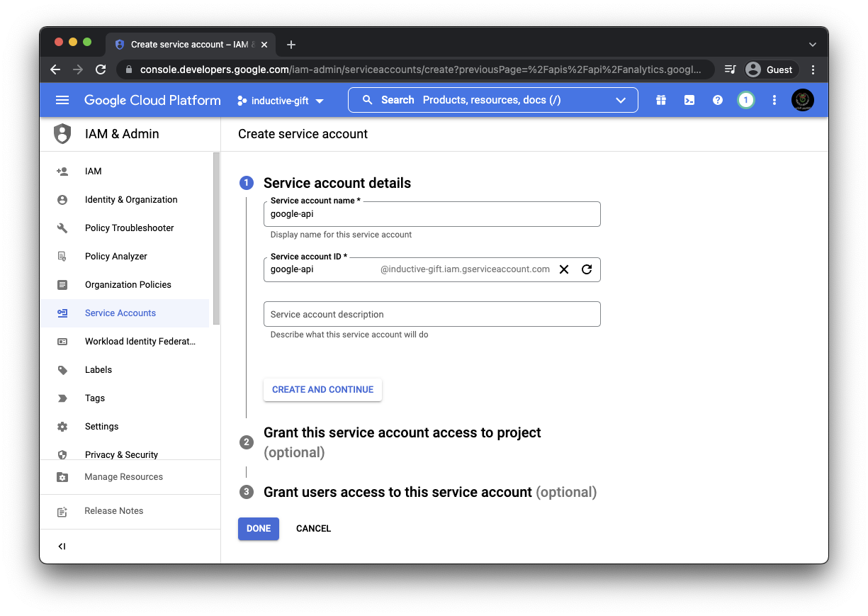Open Labels menu item
This screenshot has width=868, height=616.
[125, 370]
